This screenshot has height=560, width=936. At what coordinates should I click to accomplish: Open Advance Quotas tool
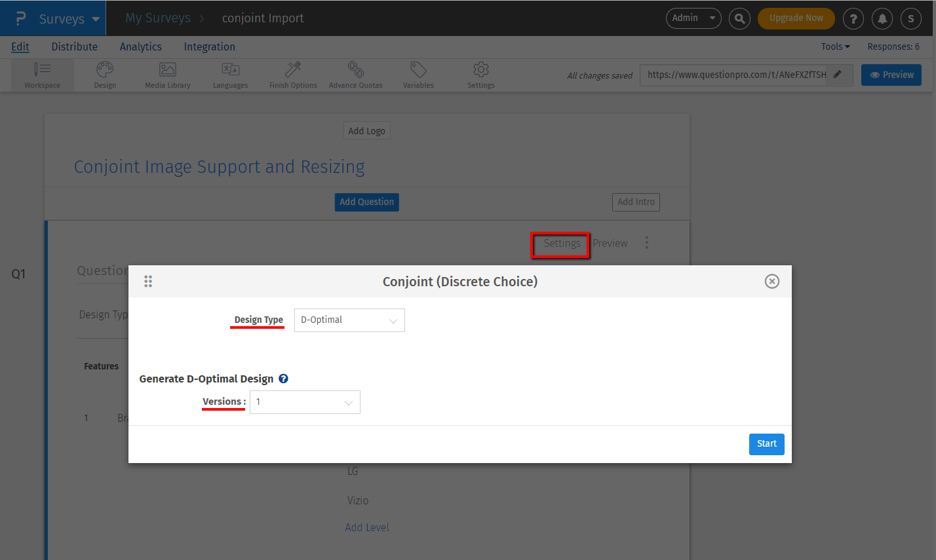click(355, 69)
